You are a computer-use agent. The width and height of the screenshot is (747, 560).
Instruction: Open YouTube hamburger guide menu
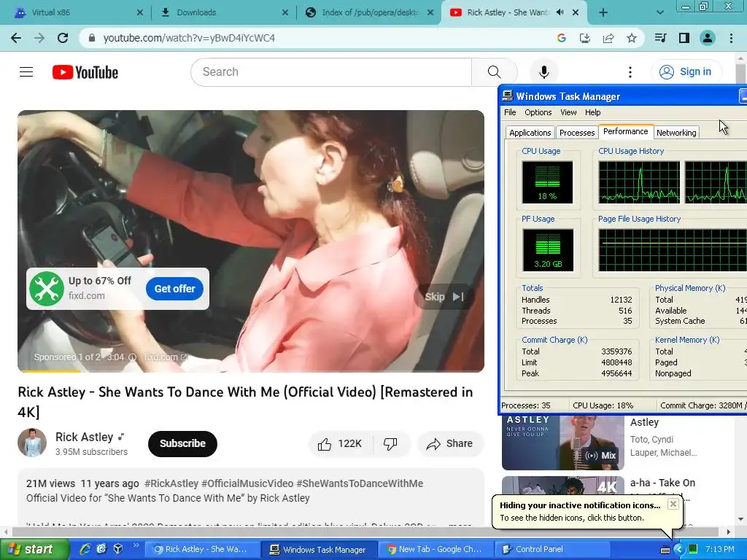coord(26,72)
